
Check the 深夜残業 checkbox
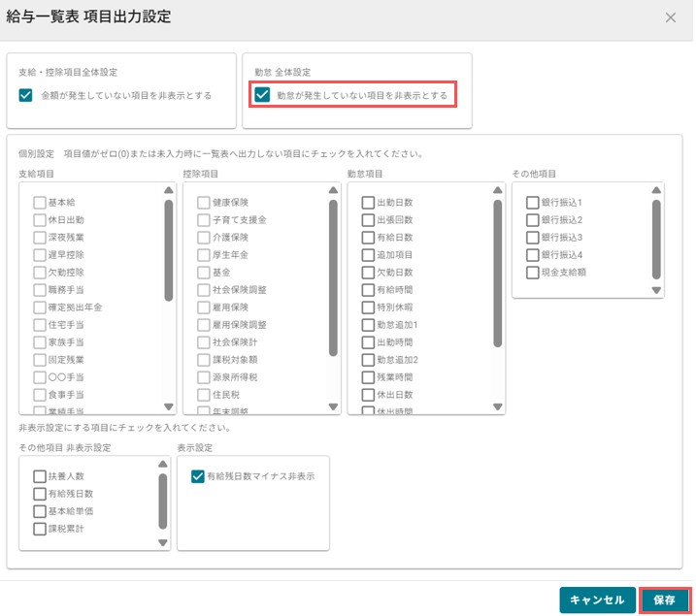pos(40,238)
